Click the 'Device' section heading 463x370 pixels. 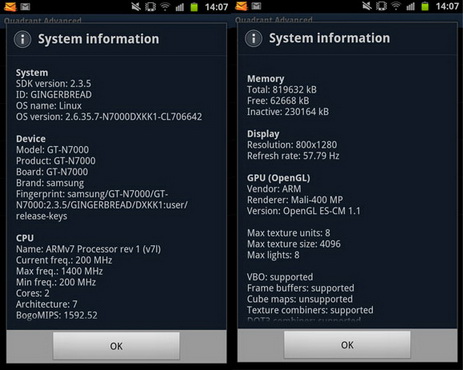point(31,139)
